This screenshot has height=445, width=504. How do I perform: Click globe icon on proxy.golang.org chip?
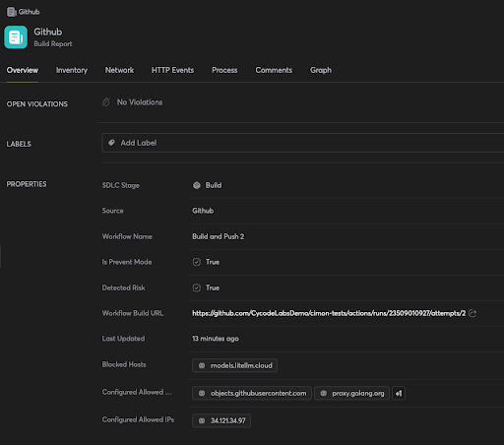pos(324,393)
